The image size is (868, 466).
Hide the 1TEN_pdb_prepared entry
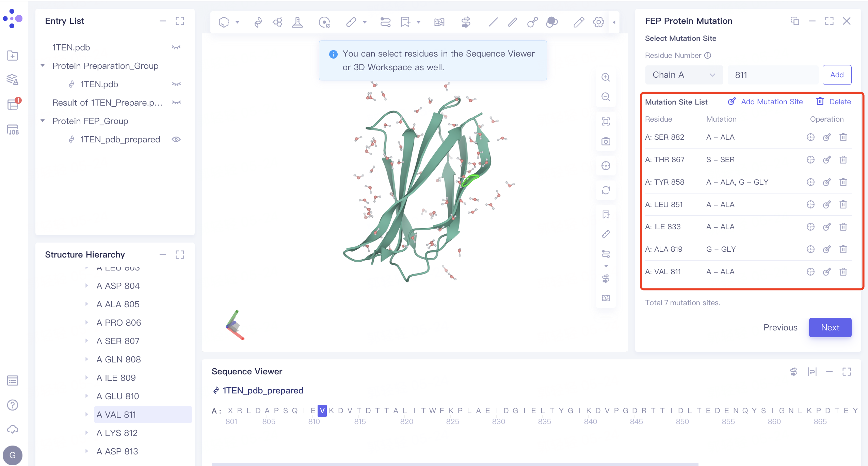pos(176,139)
